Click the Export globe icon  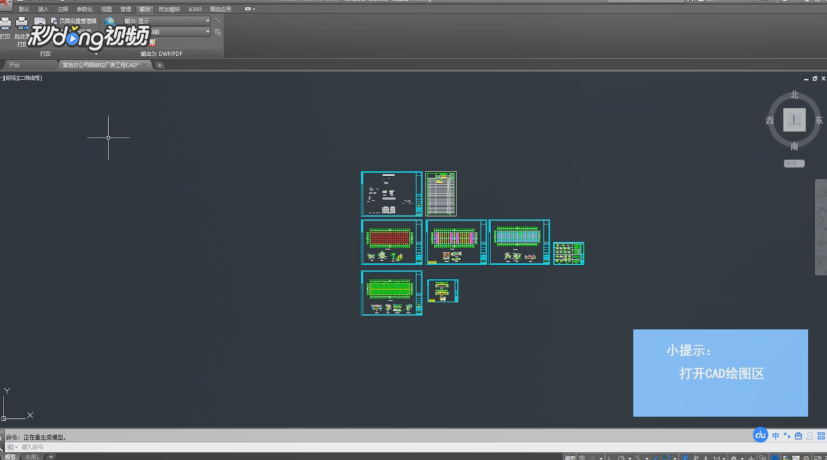coord(109,22)
